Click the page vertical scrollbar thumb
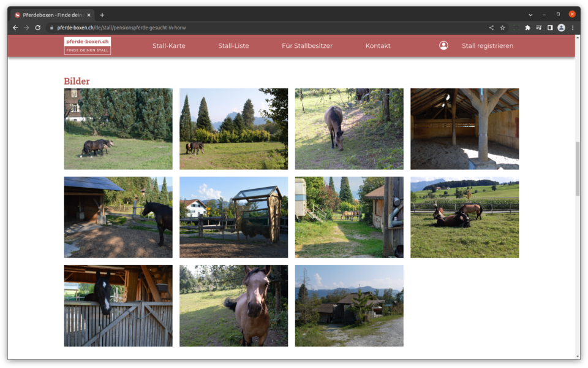588x368 pixels. [578, 169]
